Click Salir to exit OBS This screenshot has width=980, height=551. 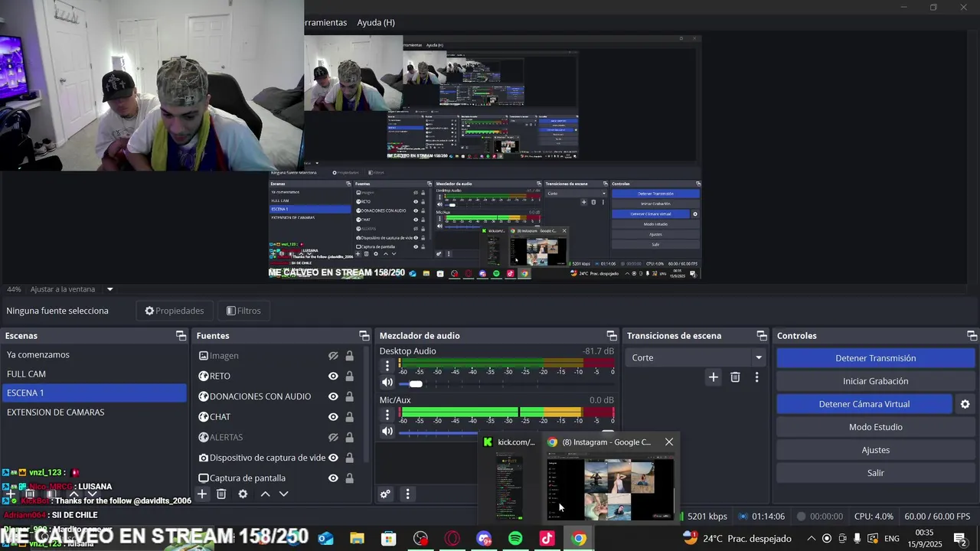pos(875,473)
